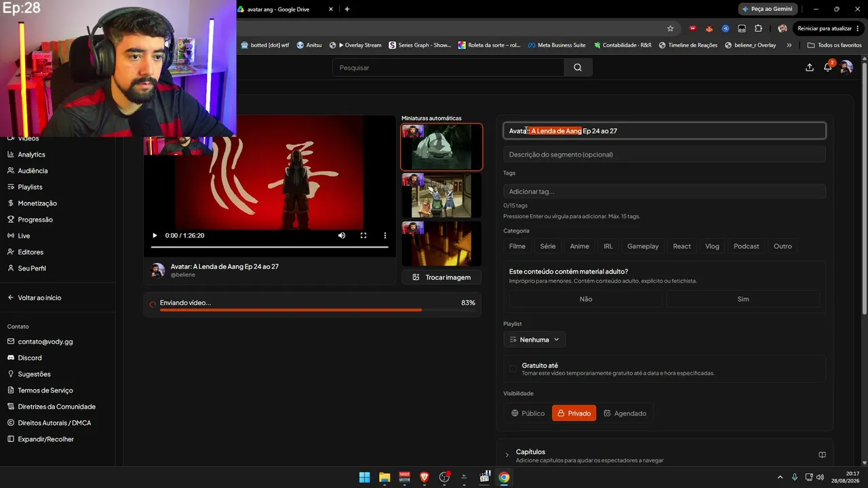Set visibility to Privado
Viewport: 868px width, 488px height.
pyautogui.click(x=574, y=413)
